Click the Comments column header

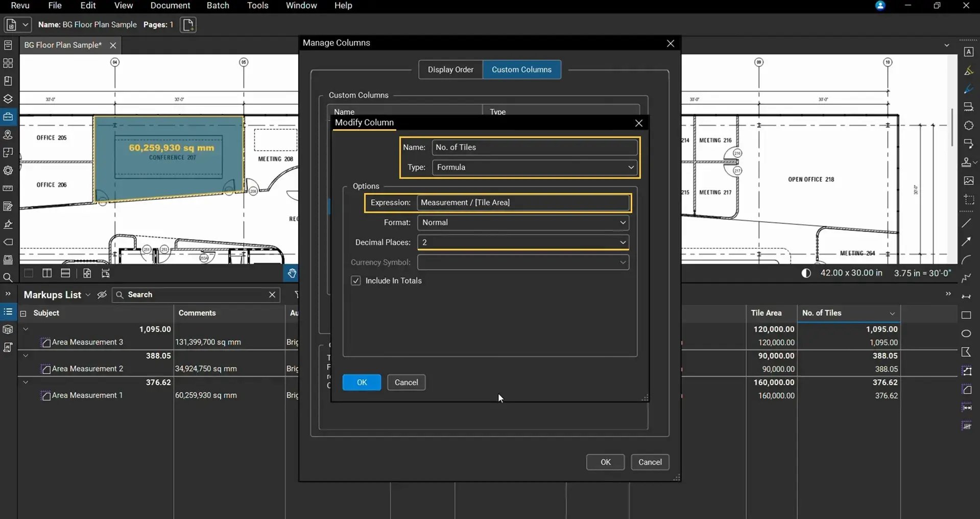pyautogui.click(x=229, y=313)
